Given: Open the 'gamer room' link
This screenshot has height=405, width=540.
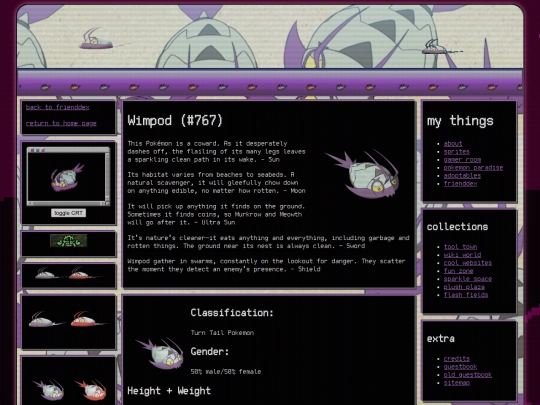Looking at the screenshot, I should 462,159.
